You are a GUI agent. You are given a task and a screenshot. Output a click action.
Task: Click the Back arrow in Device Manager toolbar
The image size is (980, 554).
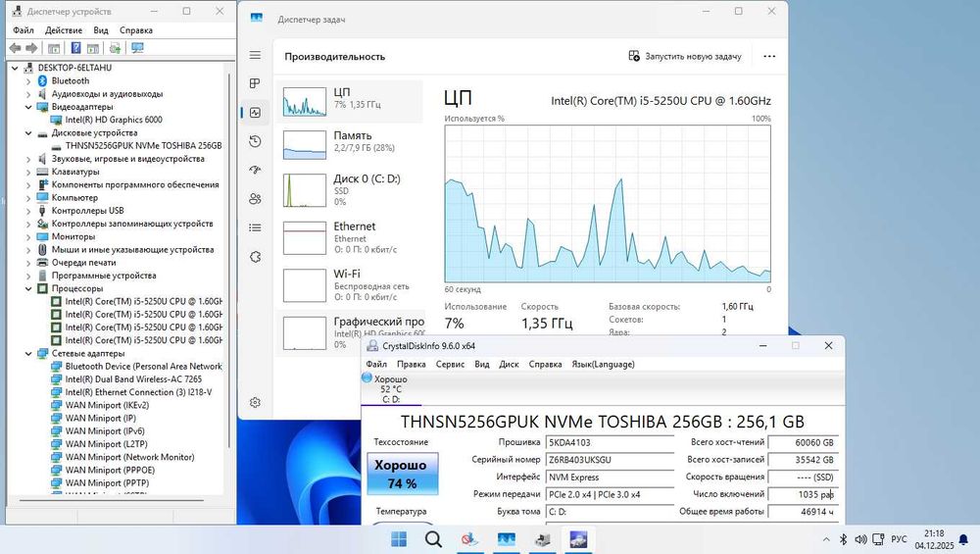[15, 48]
